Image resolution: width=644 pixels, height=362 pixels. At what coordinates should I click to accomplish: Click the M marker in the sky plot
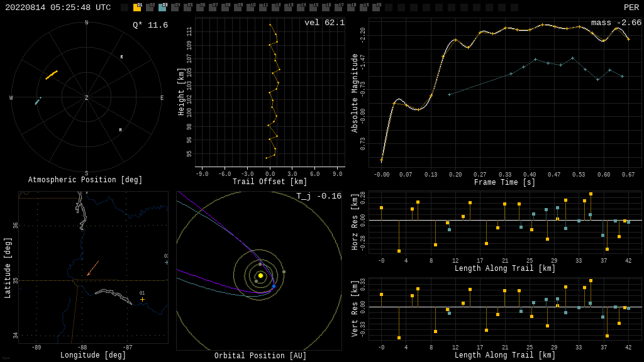120,129
